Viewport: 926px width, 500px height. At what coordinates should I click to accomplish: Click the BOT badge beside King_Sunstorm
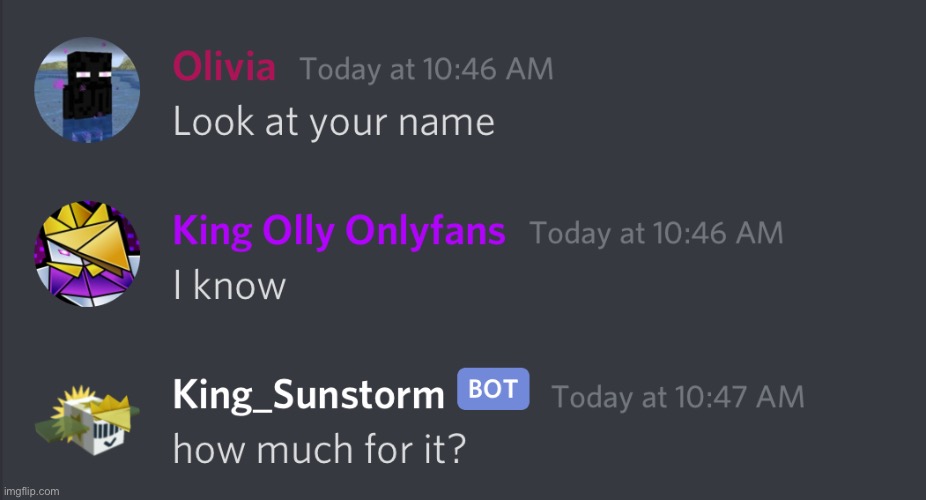click(x=493, y=389)
